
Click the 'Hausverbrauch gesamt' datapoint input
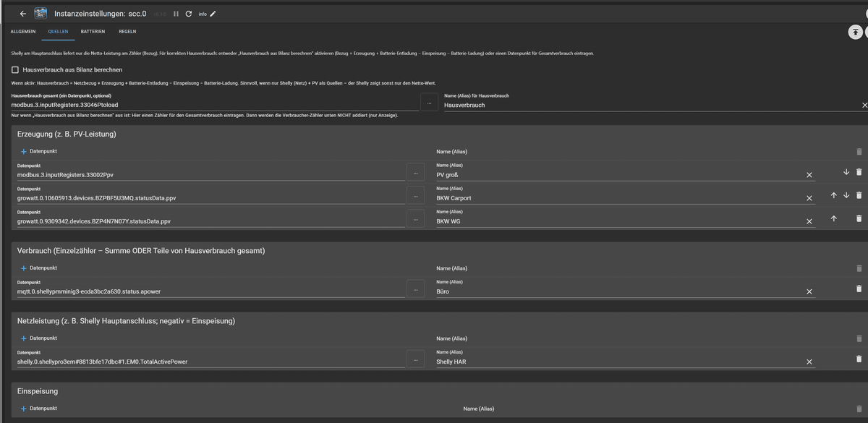pos(145,105)
